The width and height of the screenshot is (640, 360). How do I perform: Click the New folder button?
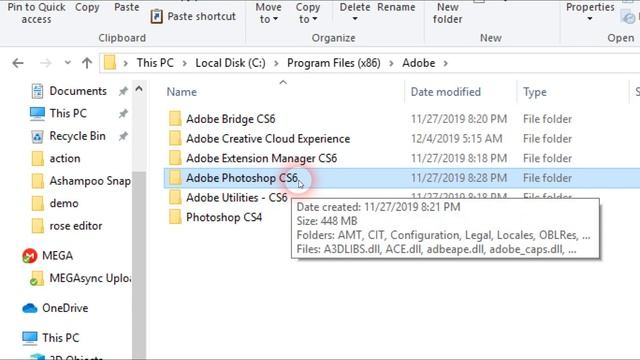(448, 13)
